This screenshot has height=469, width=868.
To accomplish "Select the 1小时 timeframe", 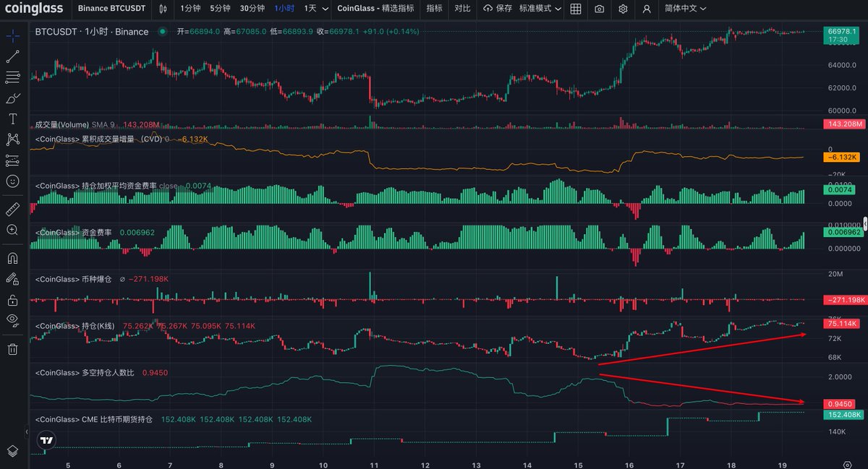I will [x=284, y=9].
